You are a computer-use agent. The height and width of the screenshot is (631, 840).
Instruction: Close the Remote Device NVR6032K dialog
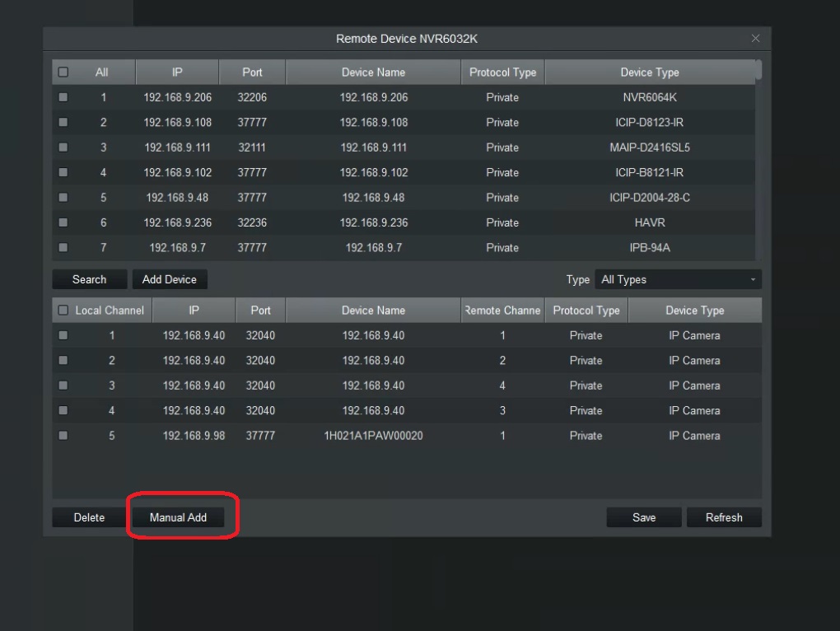[754, 38]
